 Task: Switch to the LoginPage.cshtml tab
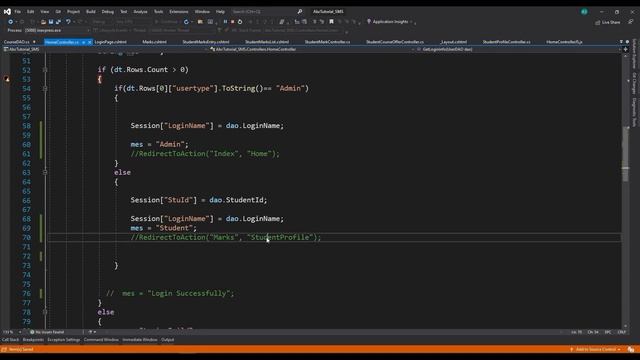tap(110, 42)
